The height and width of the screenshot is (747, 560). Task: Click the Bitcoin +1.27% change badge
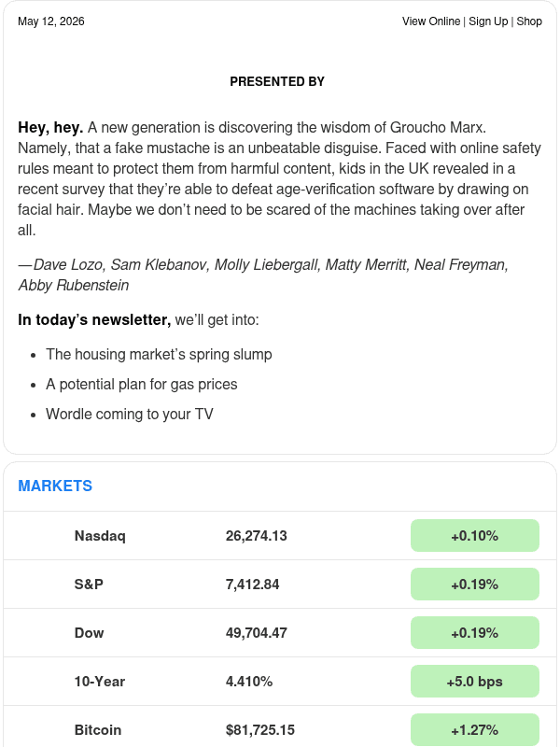[x=475, y=730]
